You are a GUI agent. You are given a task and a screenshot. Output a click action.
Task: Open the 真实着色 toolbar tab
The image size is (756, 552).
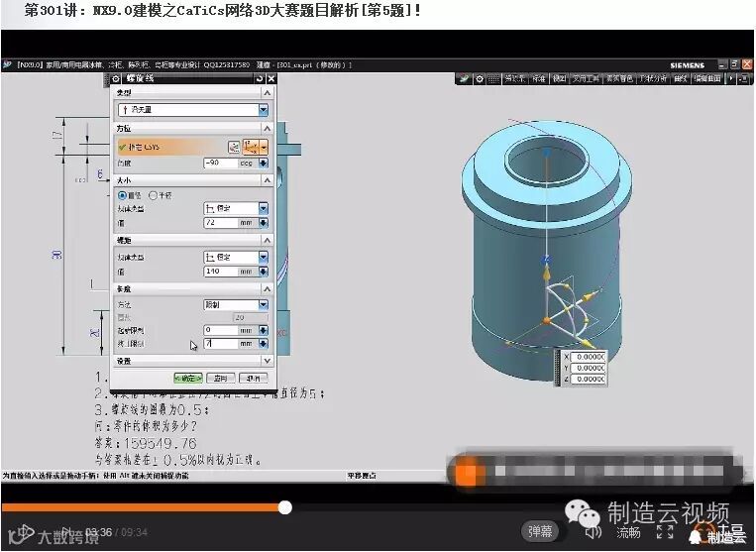(619, 78)
